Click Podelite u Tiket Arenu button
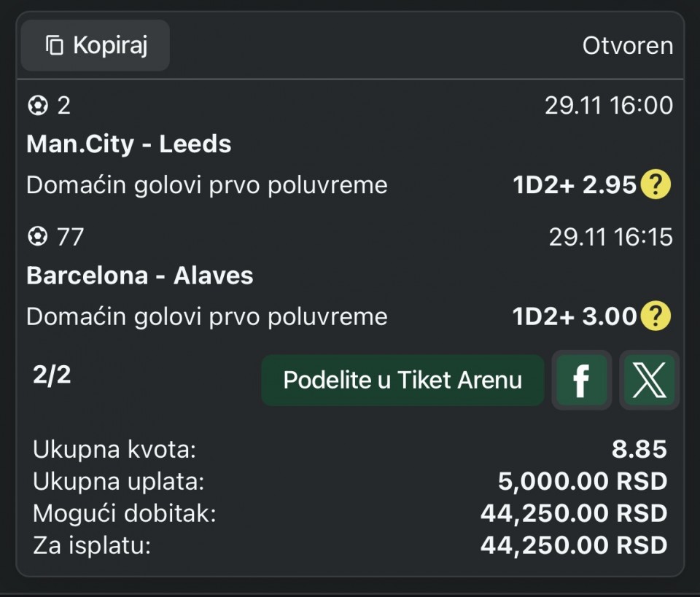 tap(402, 381)
